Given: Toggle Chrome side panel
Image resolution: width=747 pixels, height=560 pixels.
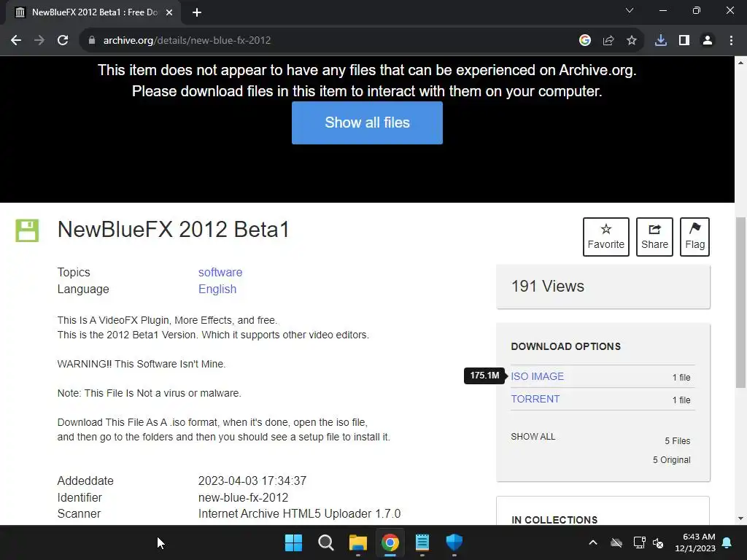Looking at the screenshot, I should point(684,41).
